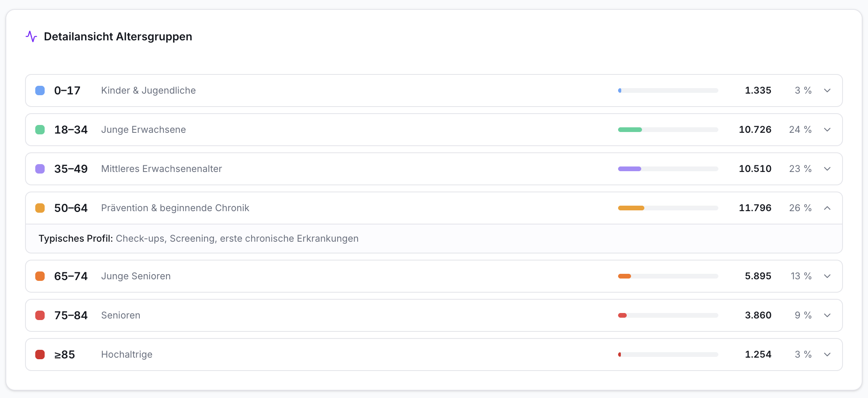Click the progress bar in the ≥85 row

point(668,355)
